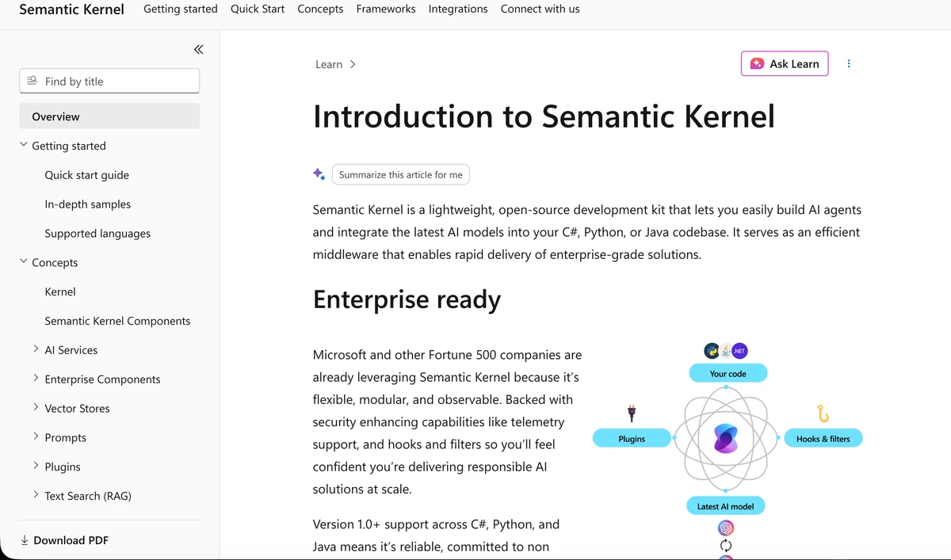The width and height of the screenshot is (951, 560).
Task: Open the Quick Start top menu
Action: [258, 9]
